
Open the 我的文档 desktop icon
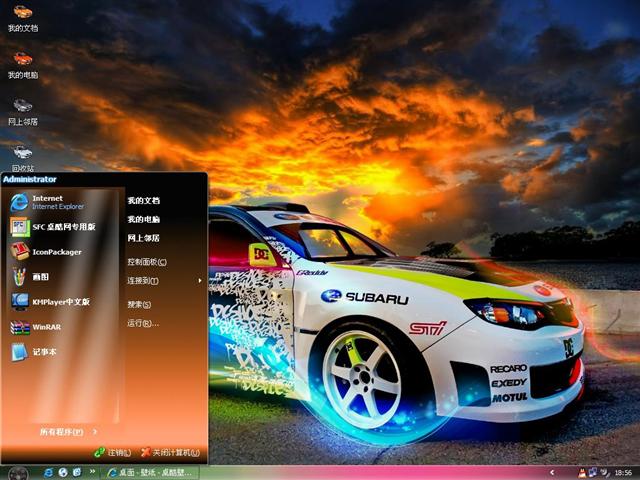(23, 18)
